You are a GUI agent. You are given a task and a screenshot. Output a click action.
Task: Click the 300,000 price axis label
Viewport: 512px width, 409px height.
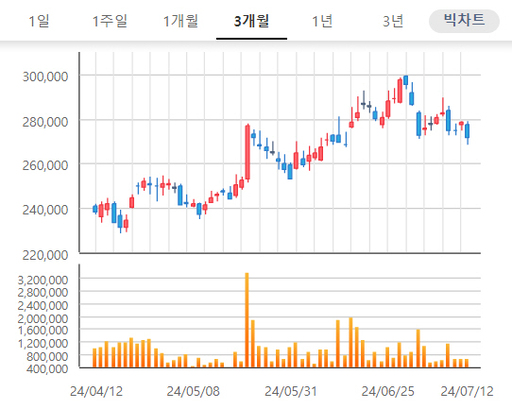click(x=45, y=77)
